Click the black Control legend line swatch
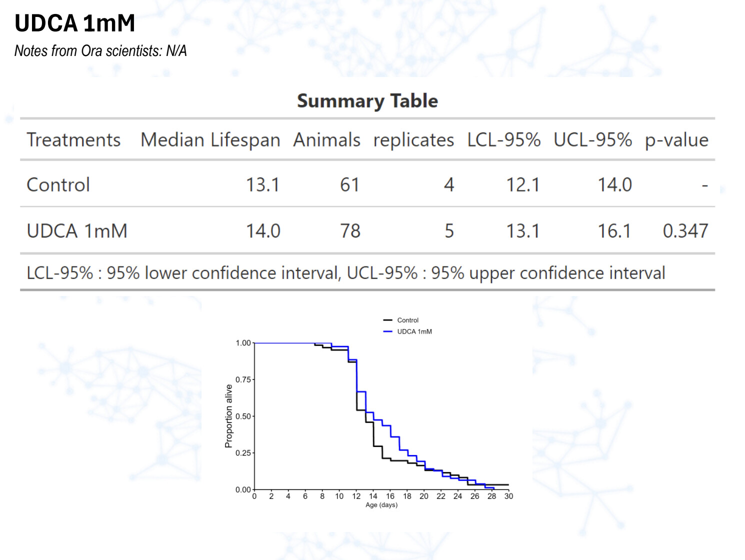This screenshot has height=560, width=745. (387, 320)
